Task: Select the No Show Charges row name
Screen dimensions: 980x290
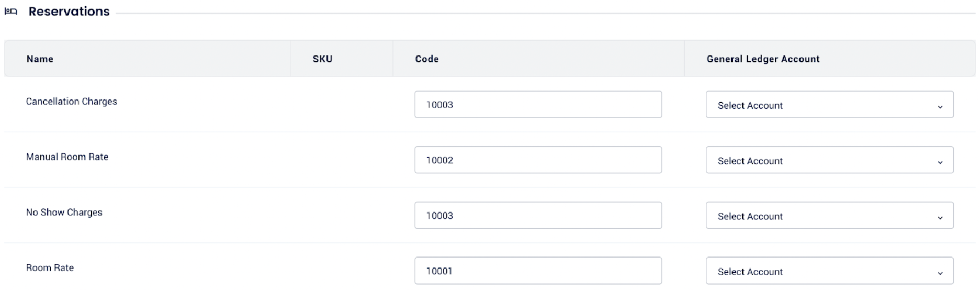Action: [x=64, y=213]
